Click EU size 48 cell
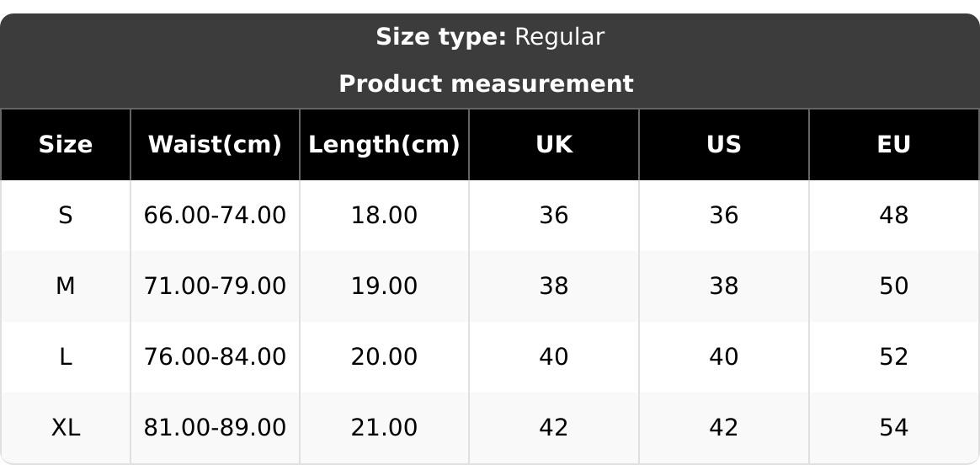 tap(894, 216)
